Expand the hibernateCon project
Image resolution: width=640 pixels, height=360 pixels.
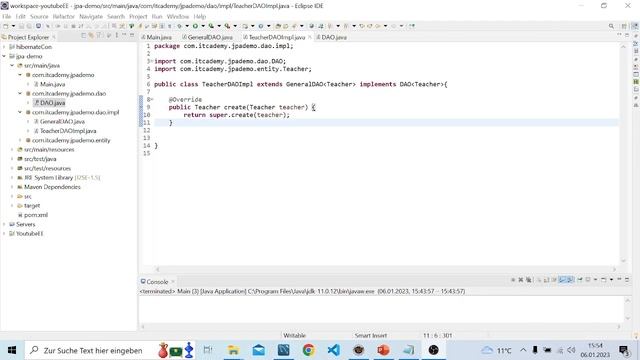pyautogui.click(x=4, y=47)
